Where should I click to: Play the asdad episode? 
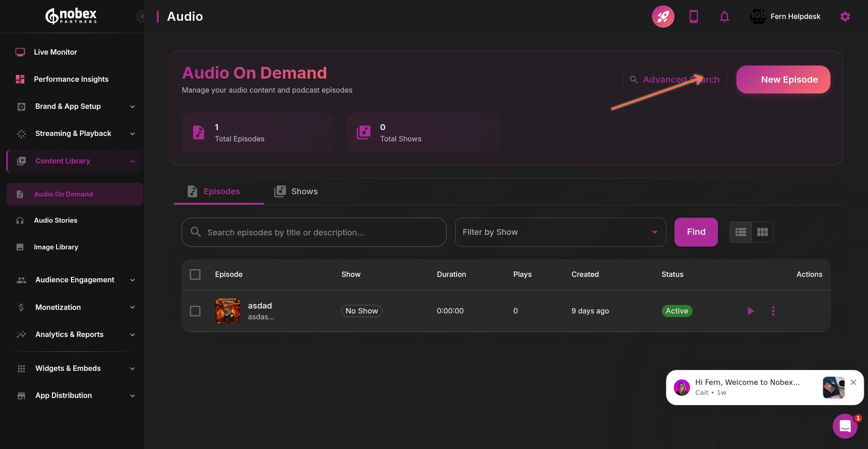tap(750, 311)
